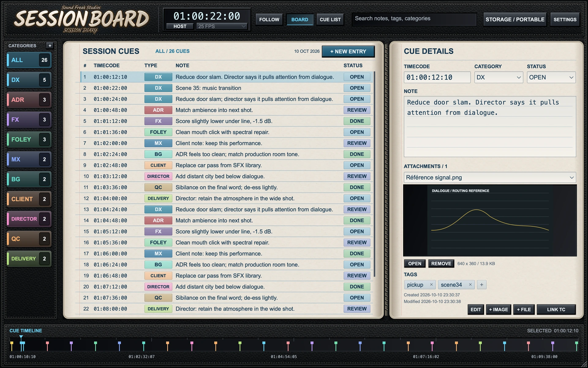Click the routing reference image thumbnail
588x368 pixels.
click(490, 220)
